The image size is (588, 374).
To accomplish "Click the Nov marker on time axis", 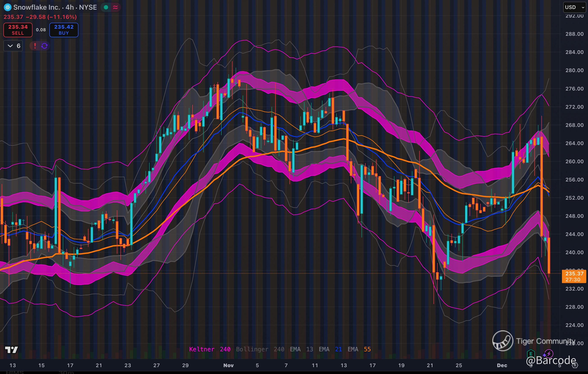I will (228, 365).
